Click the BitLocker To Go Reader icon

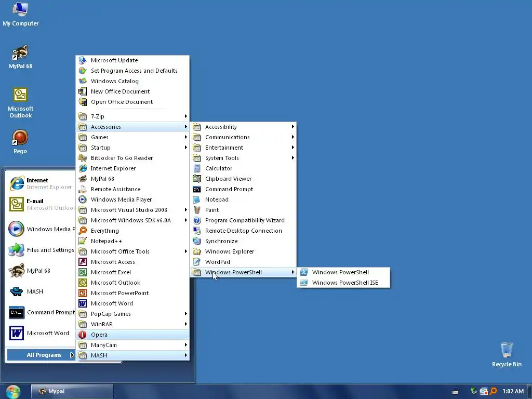(83, 158)
